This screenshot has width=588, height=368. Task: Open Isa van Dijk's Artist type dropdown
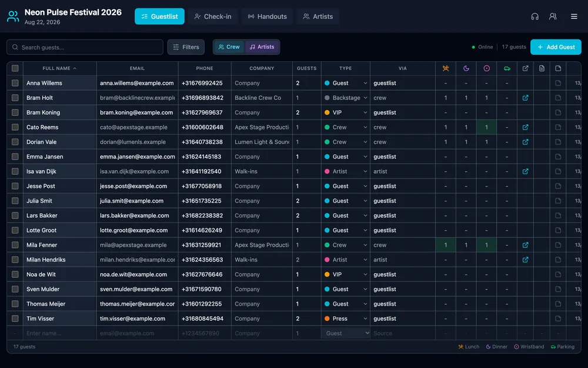pyautogui.click(x=346, y=171)
